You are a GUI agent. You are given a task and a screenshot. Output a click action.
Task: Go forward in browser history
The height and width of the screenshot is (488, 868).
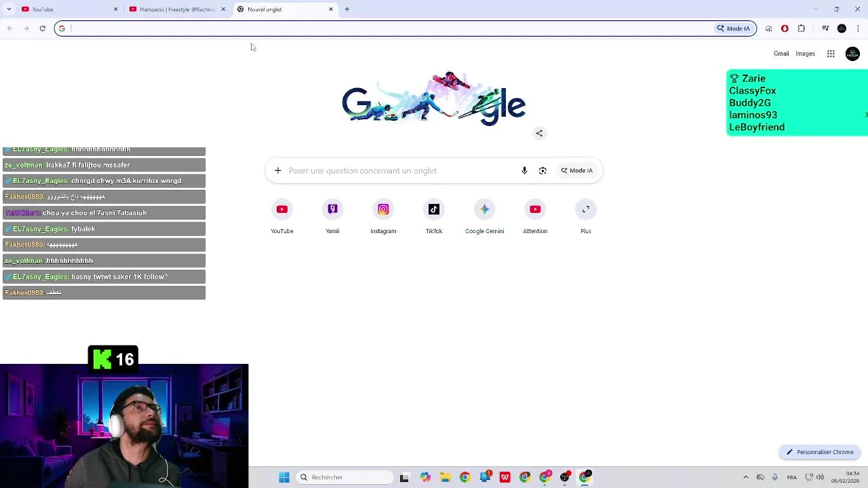pyautogui.click(x=26, y=28)
